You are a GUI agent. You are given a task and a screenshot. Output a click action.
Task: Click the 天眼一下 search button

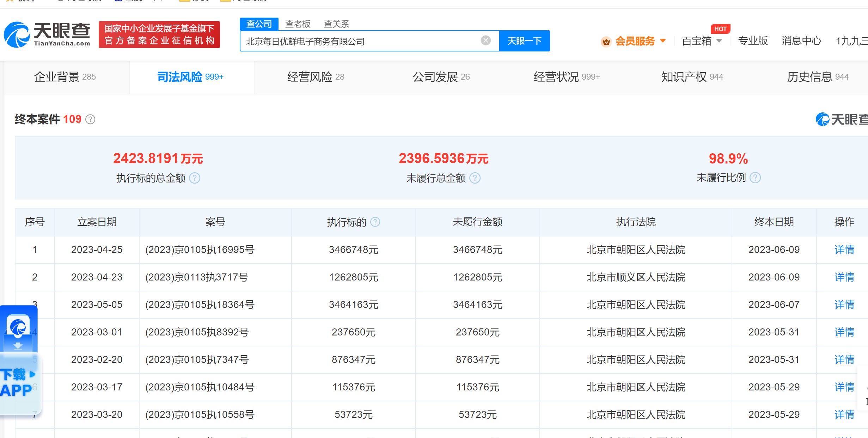(x=524, y=41)
